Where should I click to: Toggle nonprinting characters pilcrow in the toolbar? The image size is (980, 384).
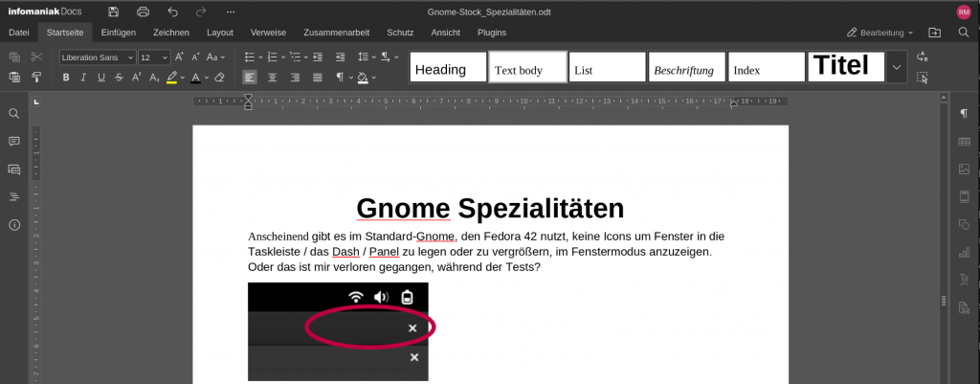tap(340, 78)
